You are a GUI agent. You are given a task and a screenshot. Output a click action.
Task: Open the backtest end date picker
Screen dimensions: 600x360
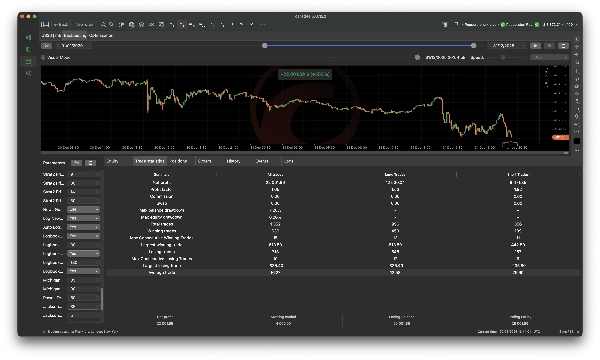[507, 46]
